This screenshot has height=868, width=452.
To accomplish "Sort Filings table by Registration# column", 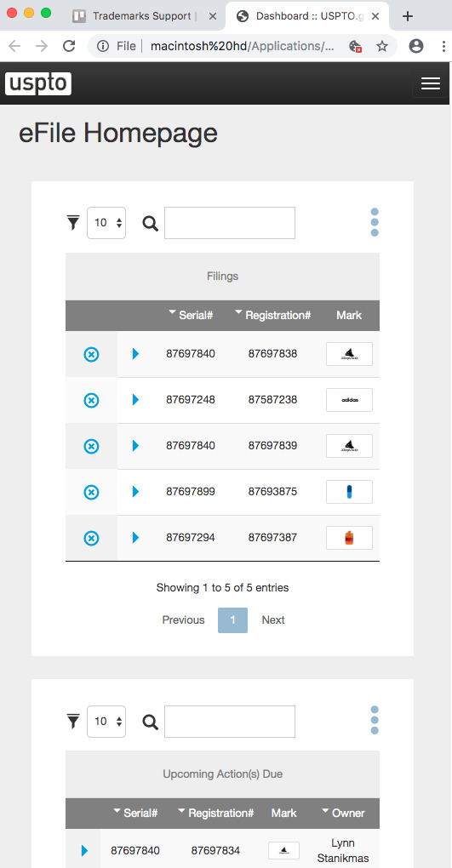I will click(272, 315).
